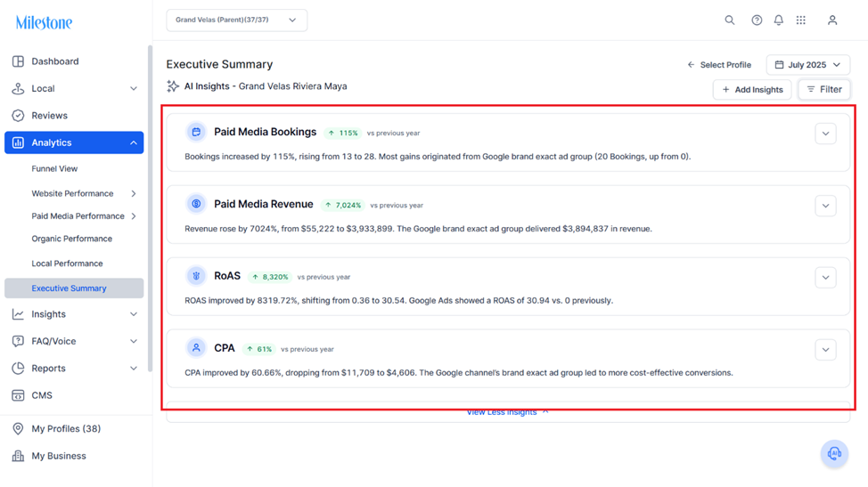Click the CMS code window icon
The width and height of the screenshot is (868, 487).
pos(18,395)
